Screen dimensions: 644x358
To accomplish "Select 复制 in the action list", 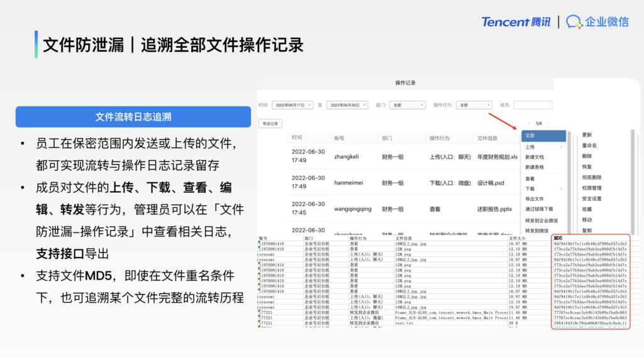I will pos(587,231).
